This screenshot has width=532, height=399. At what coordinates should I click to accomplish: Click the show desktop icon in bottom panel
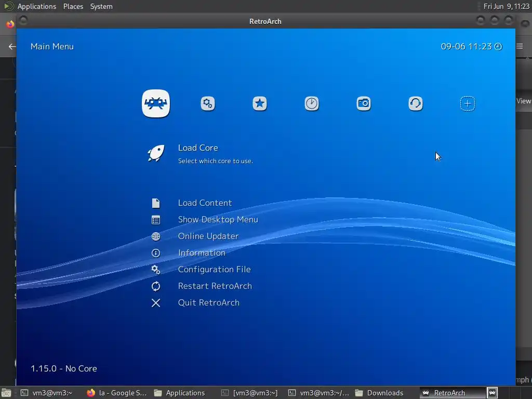6,393
